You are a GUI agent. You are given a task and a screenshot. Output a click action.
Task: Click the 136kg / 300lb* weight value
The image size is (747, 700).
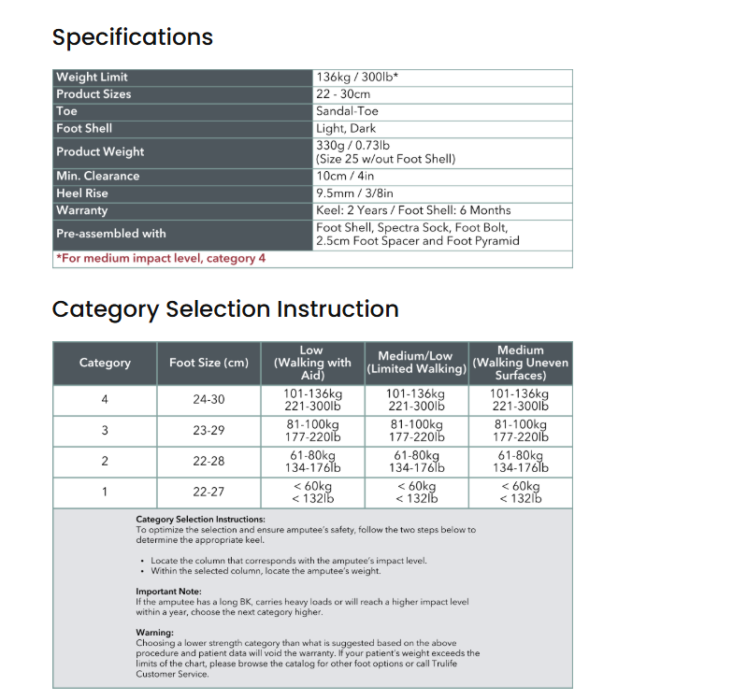point(357,78)
